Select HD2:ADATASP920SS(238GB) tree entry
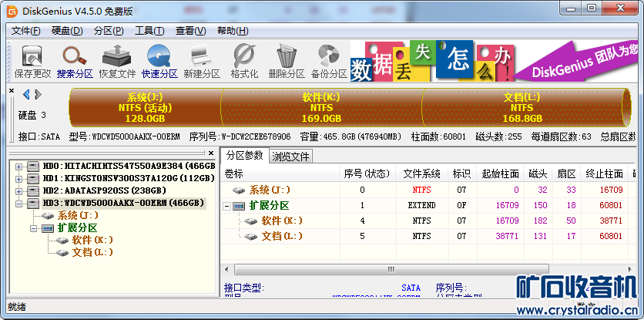The width and height of the screenshot is (644, 320). point(105,191)
